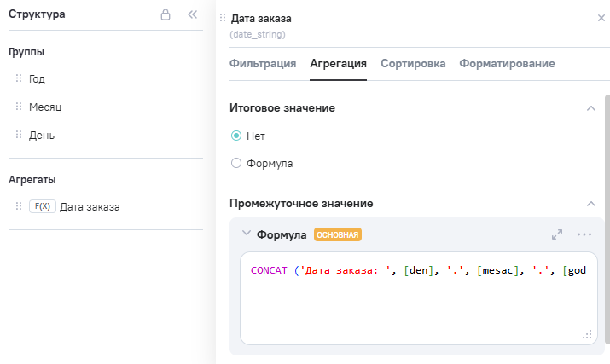Image resolution: width=610 pixels, height=364 pixels.
Task: Select the Нет radio option
Action: 236,136
